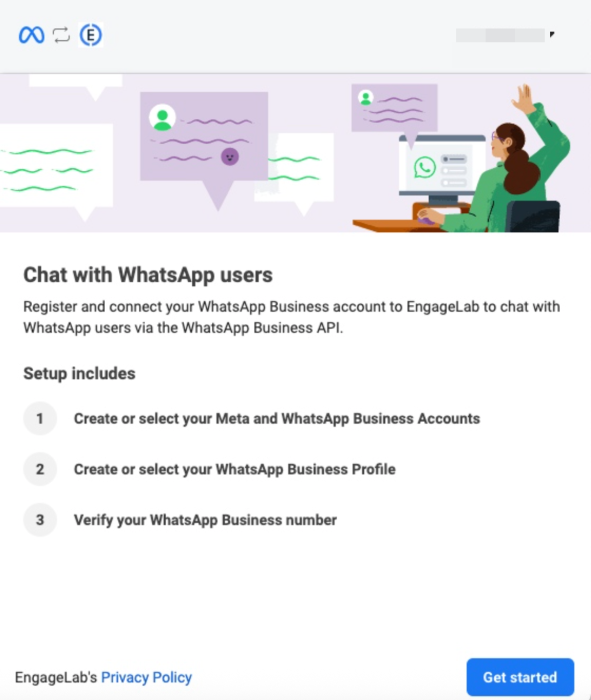Click the step 1 number circle
Screen dimensions: 591x700
[x=40, y=419]
